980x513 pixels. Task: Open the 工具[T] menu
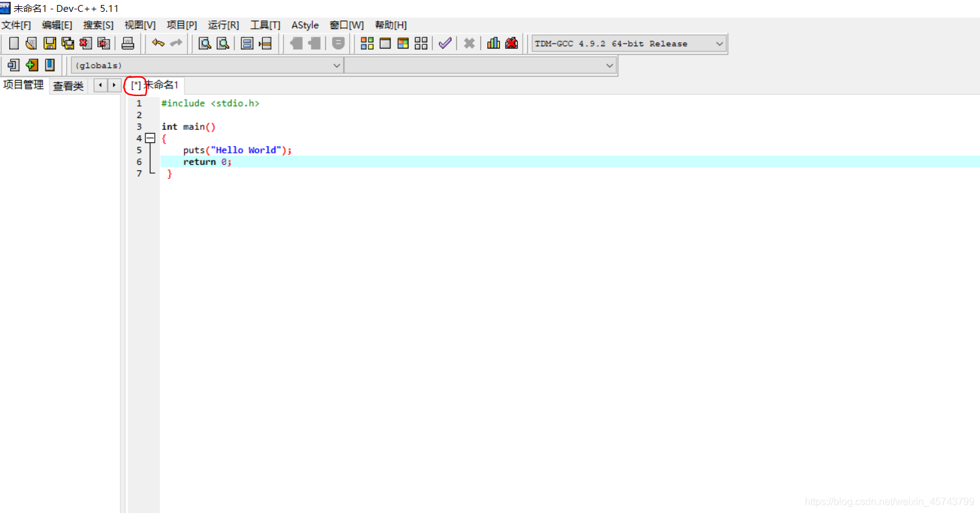click(265, 25)
